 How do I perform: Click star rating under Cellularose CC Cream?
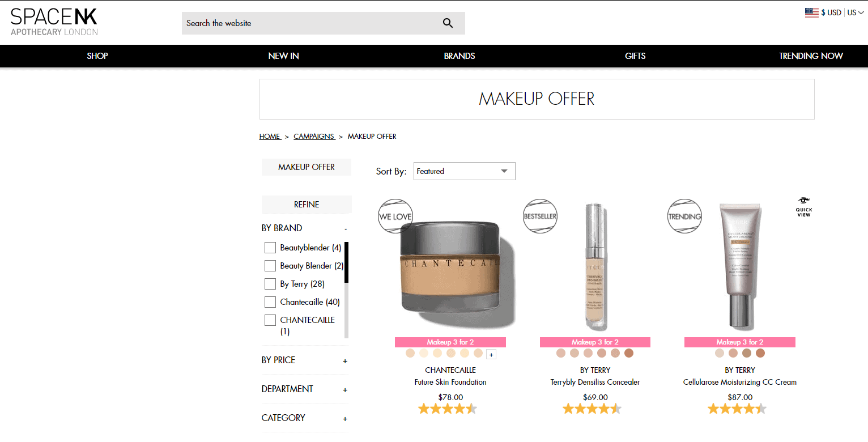[737, 409]
